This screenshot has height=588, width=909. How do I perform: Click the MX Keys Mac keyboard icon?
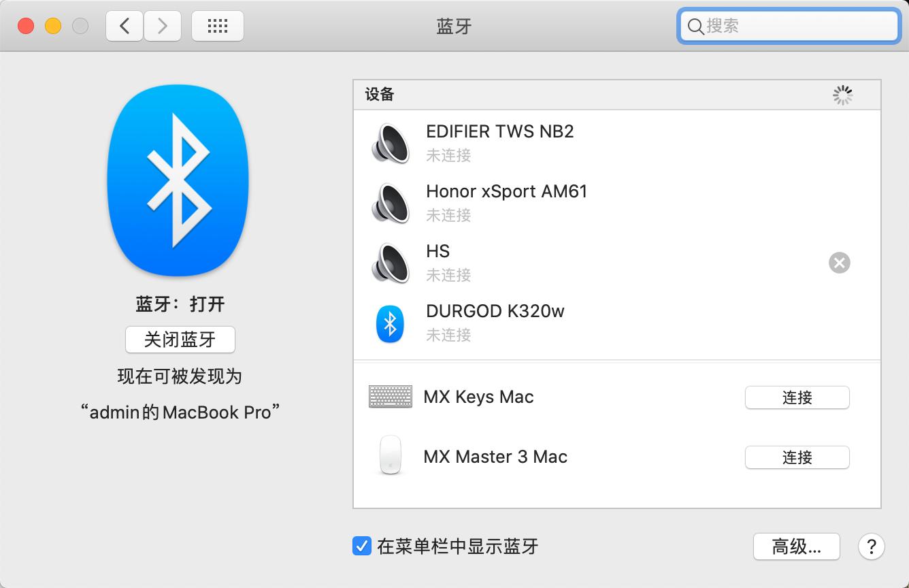click(391, 396)
